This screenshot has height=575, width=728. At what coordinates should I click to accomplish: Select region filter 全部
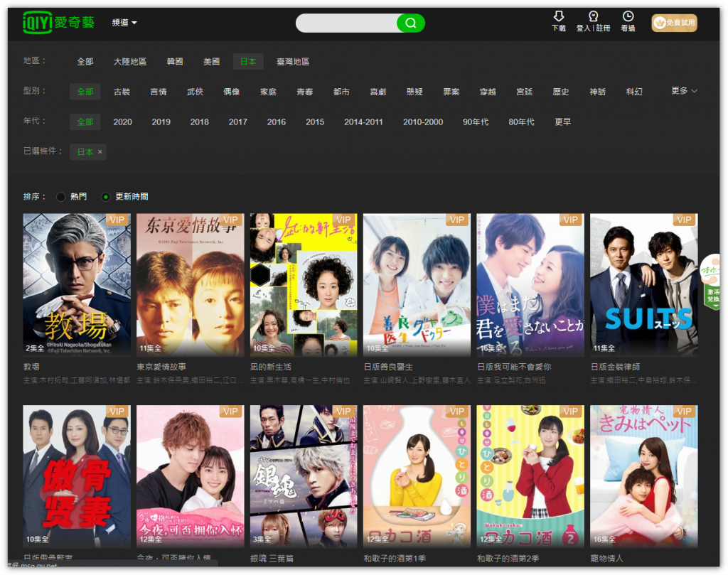pos(85,61)
